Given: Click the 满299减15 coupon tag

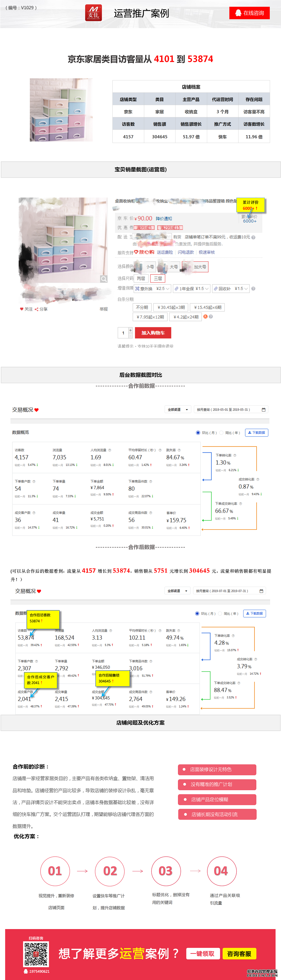Looking at the screenshot, I should (x=170, y=228).
